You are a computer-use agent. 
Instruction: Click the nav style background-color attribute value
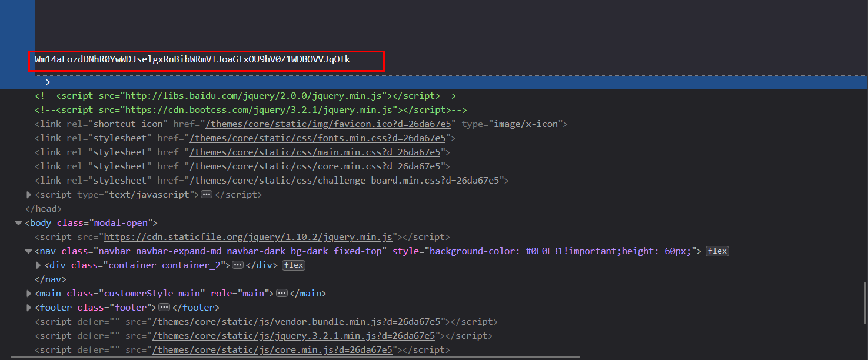point(561,251)
